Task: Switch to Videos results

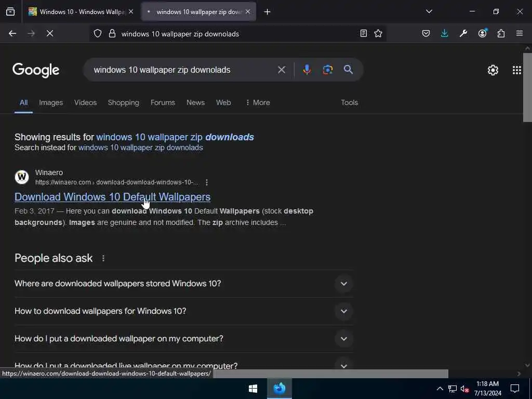Action: tap(86, 103)
